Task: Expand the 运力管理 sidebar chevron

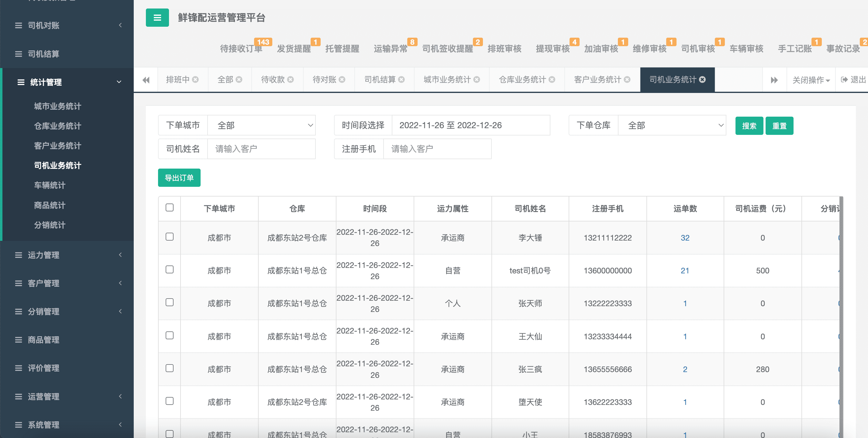Action: 120,255
